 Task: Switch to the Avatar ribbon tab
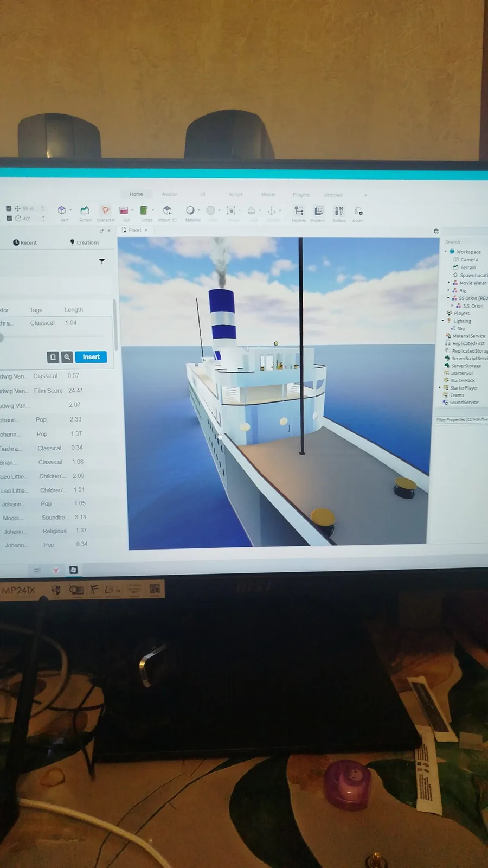(x=170, y=194)
